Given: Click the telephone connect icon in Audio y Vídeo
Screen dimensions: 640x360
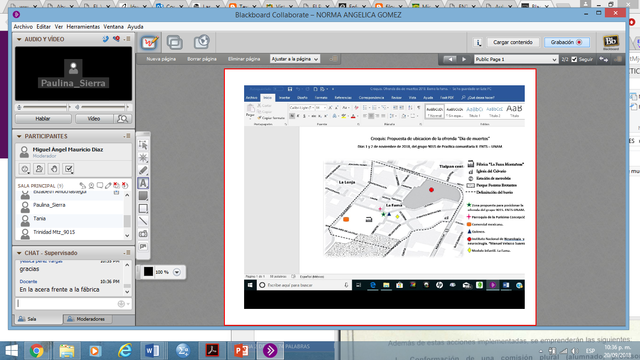Looking at the screenshot, I should 106,39.
